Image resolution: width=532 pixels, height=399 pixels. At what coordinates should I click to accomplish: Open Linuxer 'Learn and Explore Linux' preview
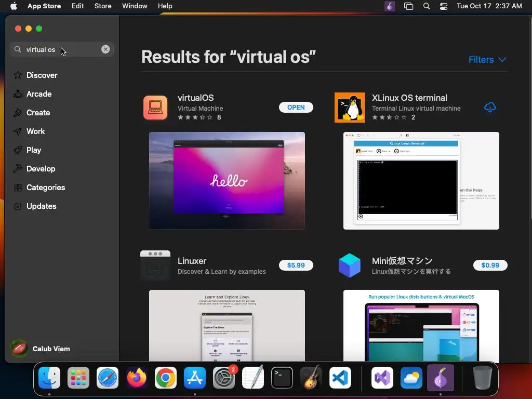click(227, 326)
